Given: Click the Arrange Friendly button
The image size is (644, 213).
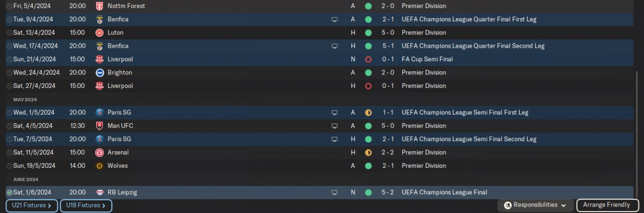Looking at the screenshot, I should pyautogui.click(x=607, y=205).
